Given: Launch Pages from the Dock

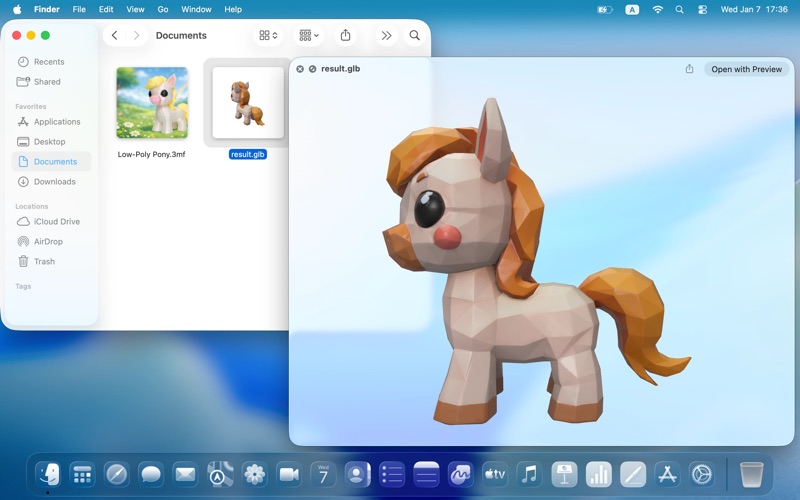Looking at the screenshot, I should (633, 474).
